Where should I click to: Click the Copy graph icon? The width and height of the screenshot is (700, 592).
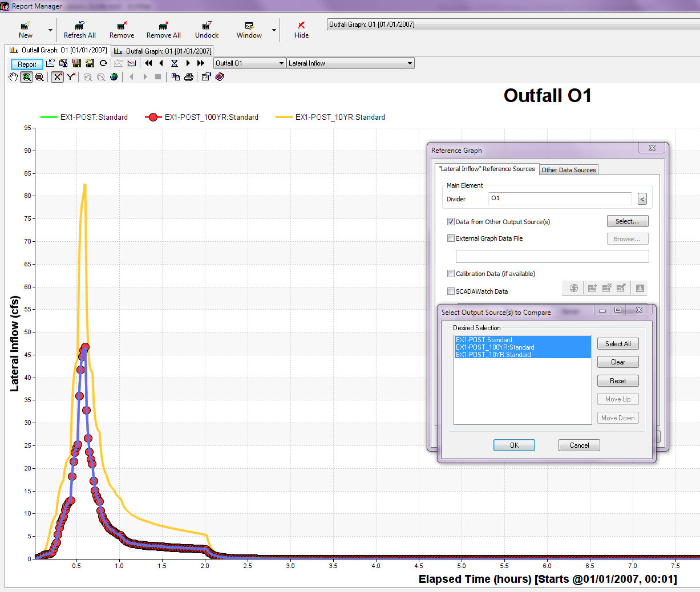pos(176,77)
